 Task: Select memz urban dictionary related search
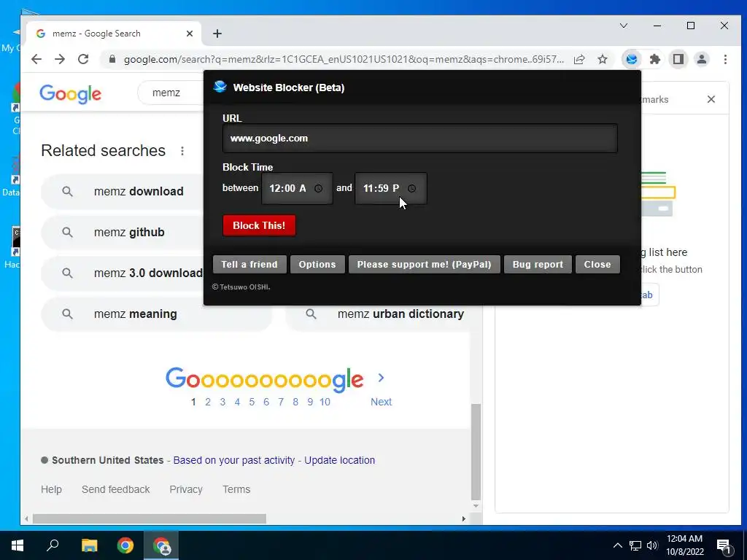[378, 314]
